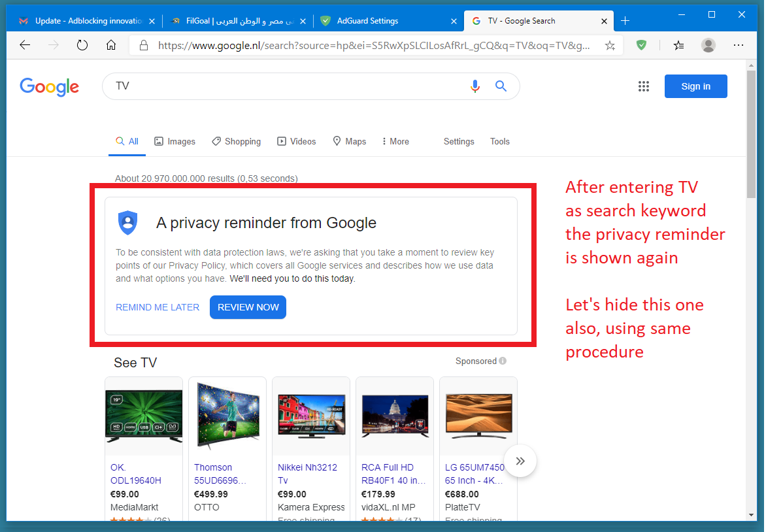766x532 pixels.
Task: Open the LG 65UM7450 TV image
Action: click(x=478, y=416)
